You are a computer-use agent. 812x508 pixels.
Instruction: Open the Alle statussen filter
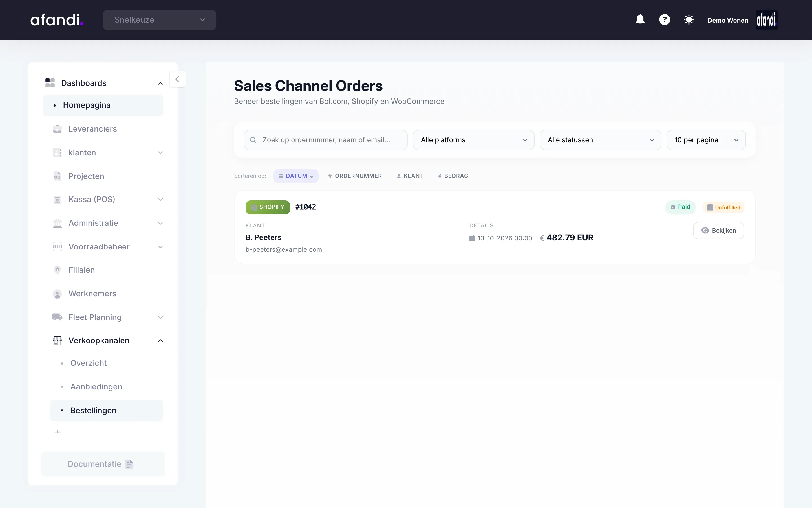[600, 140]
